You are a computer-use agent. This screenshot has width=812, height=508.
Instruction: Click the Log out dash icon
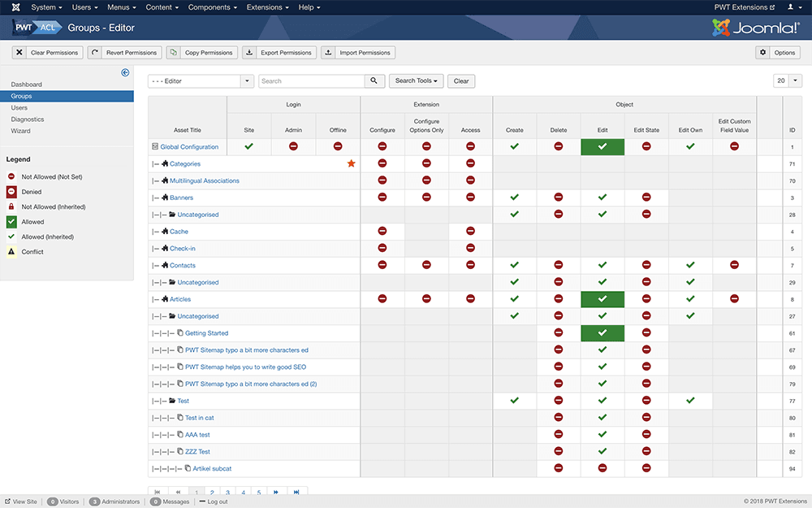pyautogui.click(x=202, y=501)
